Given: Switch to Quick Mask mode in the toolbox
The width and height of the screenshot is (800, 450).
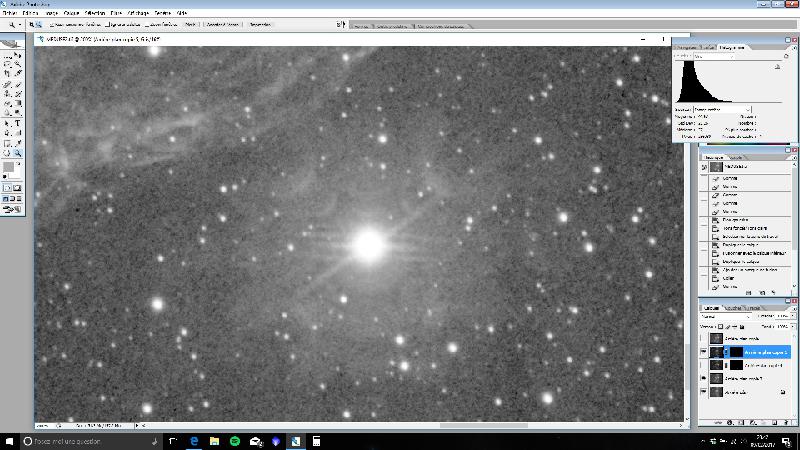Looking at the screenshot, I should (17, 188).
